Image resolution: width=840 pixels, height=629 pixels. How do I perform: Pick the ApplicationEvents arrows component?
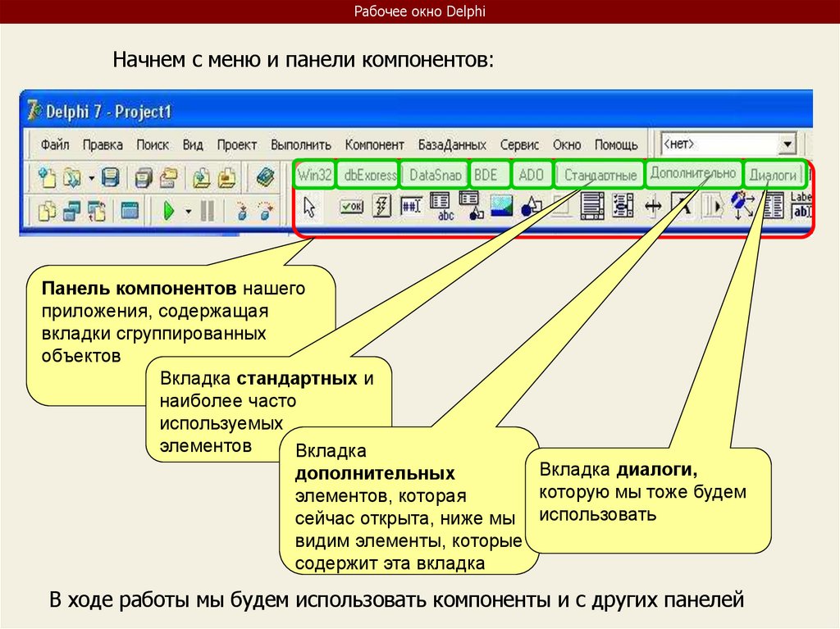click(x=743, y=205)
